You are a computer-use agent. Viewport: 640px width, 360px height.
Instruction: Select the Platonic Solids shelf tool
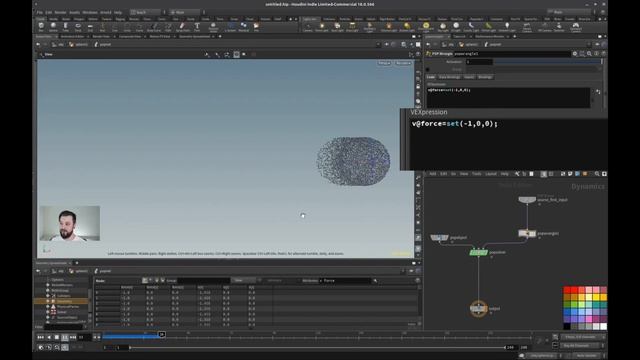click(213, 27)
